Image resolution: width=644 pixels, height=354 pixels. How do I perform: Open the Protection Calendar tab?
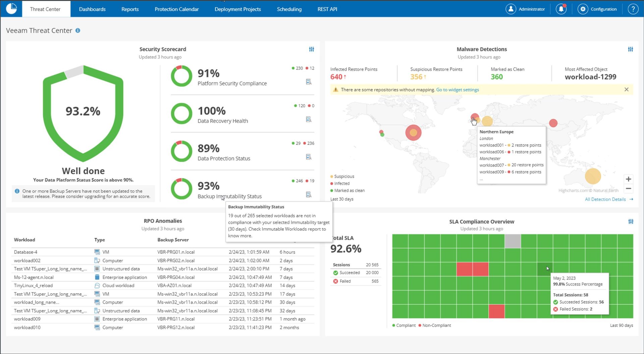click(x=176, y=9)
